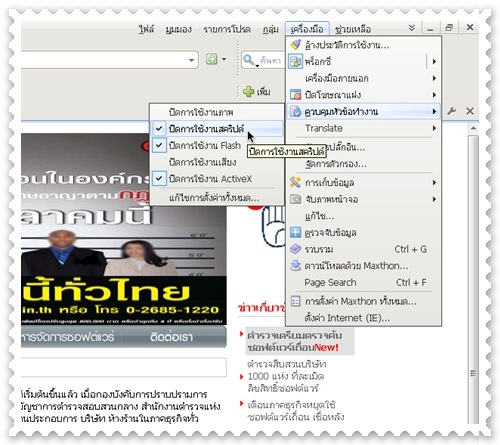
Task: Click the ดาวน์โหลดด้วย Maxthon download icon
Action: (x=295, y=266)
